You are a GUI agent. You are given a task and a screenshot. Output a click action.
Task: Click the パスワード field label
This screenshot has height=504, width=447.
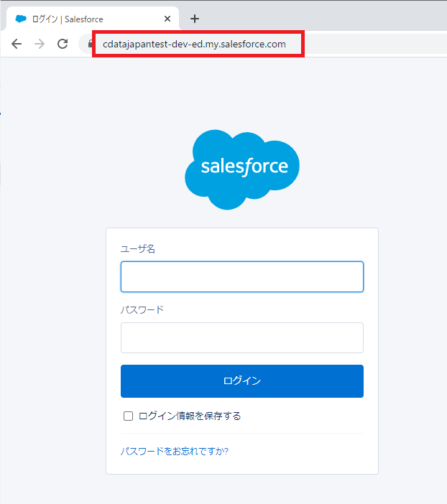(142, 310)
